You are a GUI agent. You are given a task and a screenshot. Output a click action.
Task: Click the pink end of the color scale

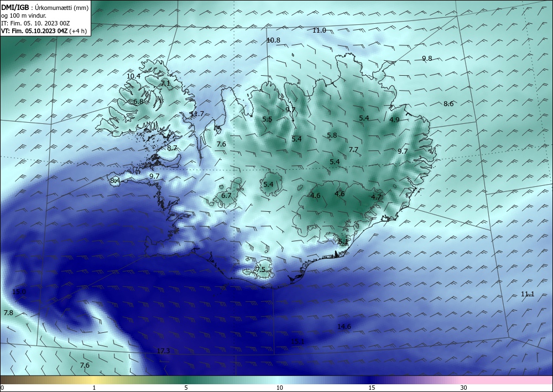[x=508, y=380]
